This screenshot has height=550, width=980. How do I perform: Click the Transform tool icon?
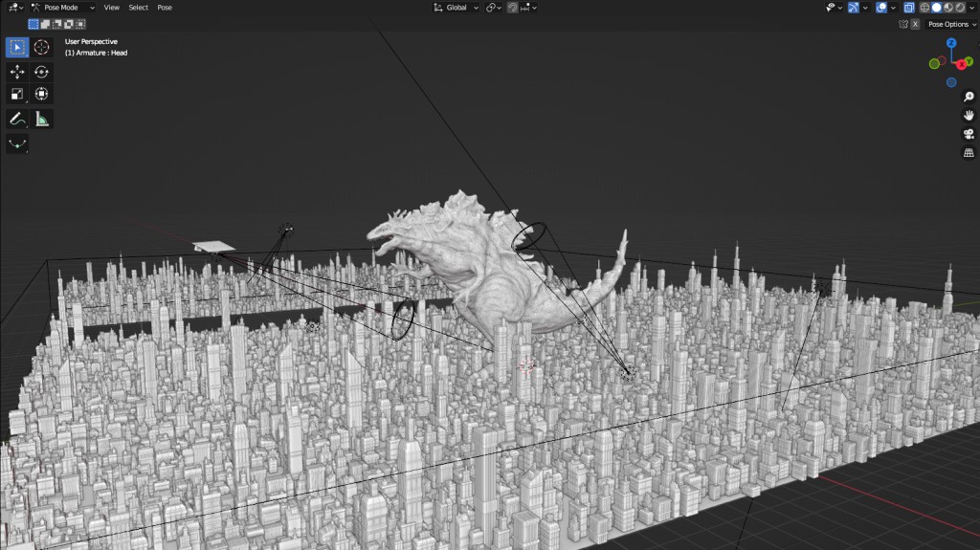pyautogui.click(x=42, y=94)
